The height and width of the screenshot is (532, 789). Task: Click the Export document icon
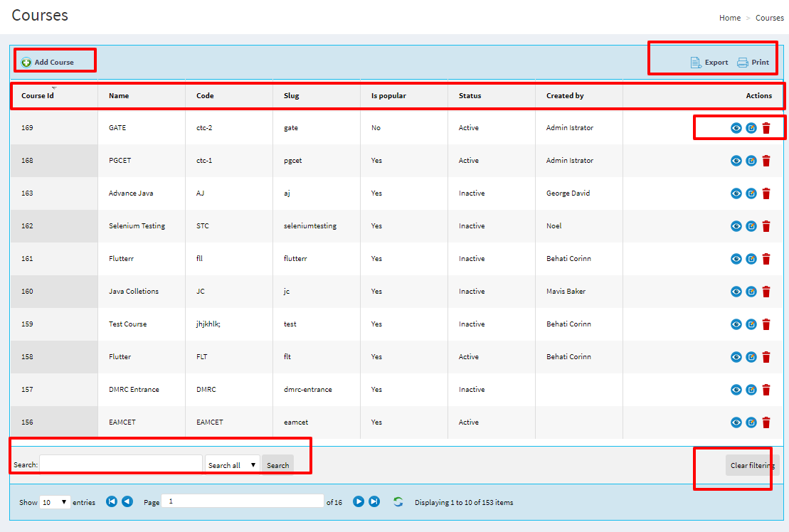click(696, 63)
